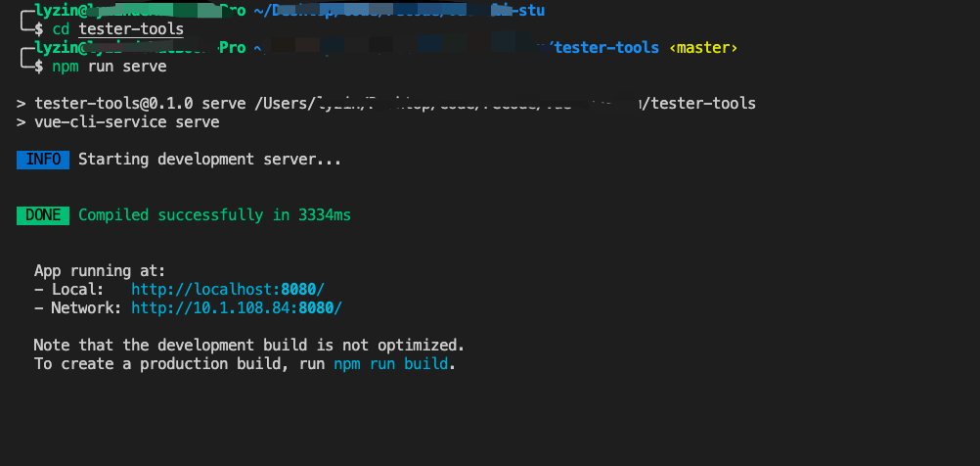Click 'App running at:' line
The width and height of the screenshot is (980, 466).
pyautogui.click(x=100, y=271)
